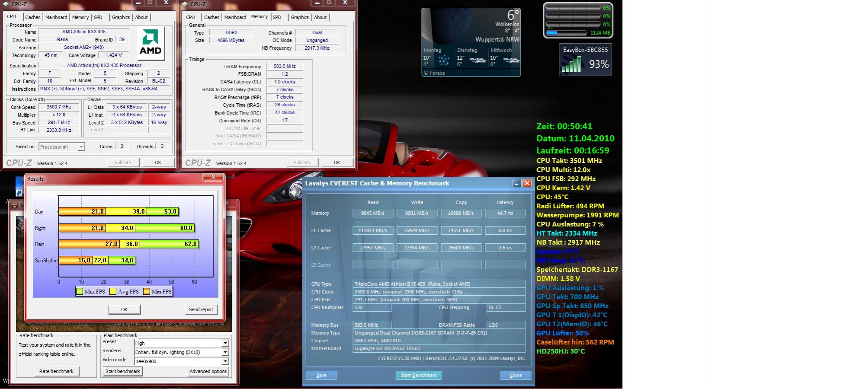Minimize the CPU-Z memory window
This screenshot has width=868, height=389.
317,3
